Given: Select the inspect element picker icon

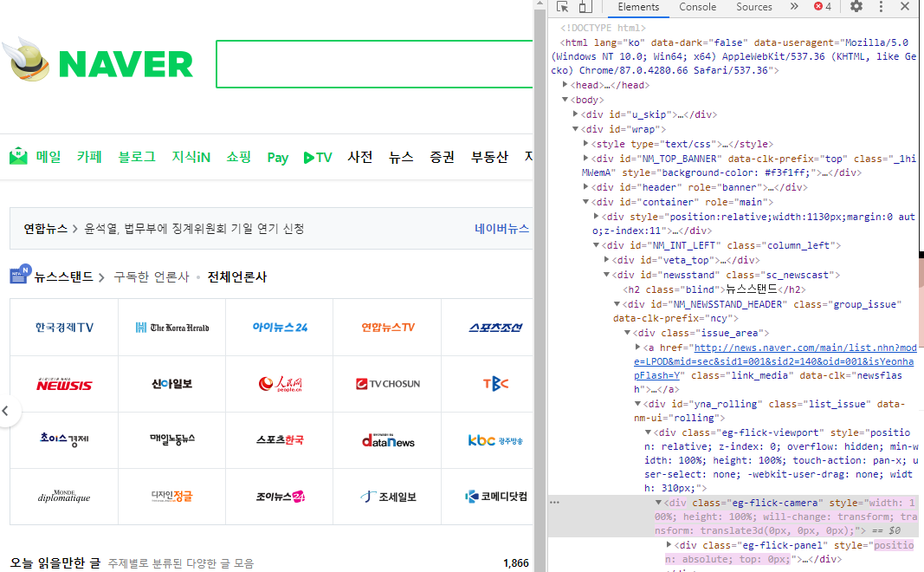Looking at the screenshot, I should pos(562,7).
